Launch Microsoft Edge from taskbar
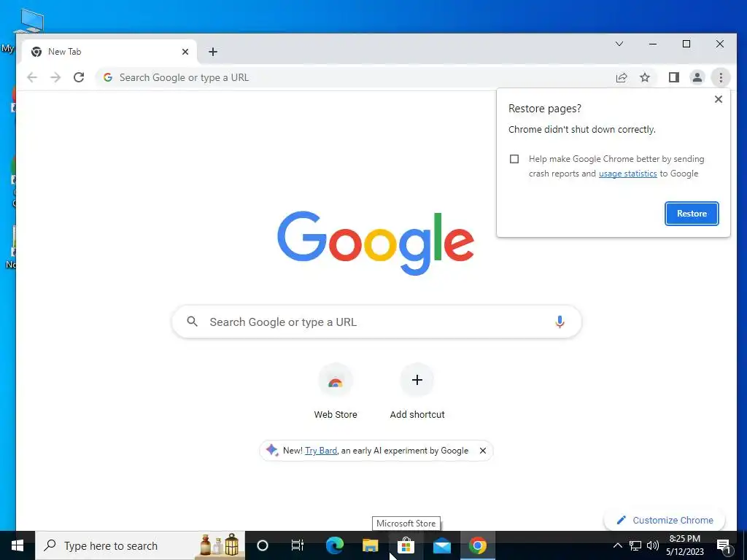This screenshot has height=560, width=747. (x=334, y=545)
